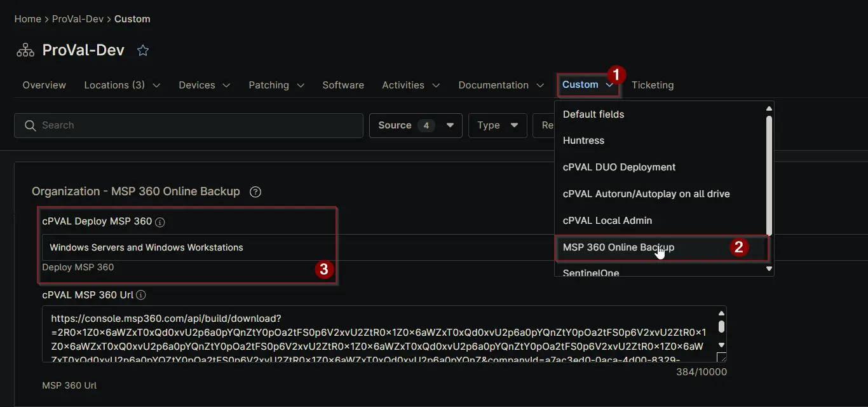Switch to the Ticketing tab
The width and height of the screenshot is (868, 407).
pyautogui.click(x=653, y=85)
